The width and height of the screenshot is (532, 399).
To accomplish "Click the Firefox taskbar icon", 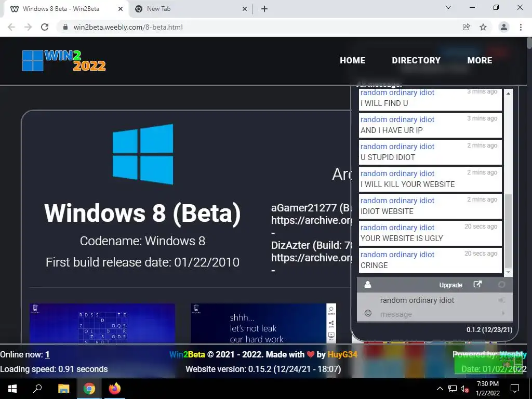I will pyautogui.click(x=115, y=389).
